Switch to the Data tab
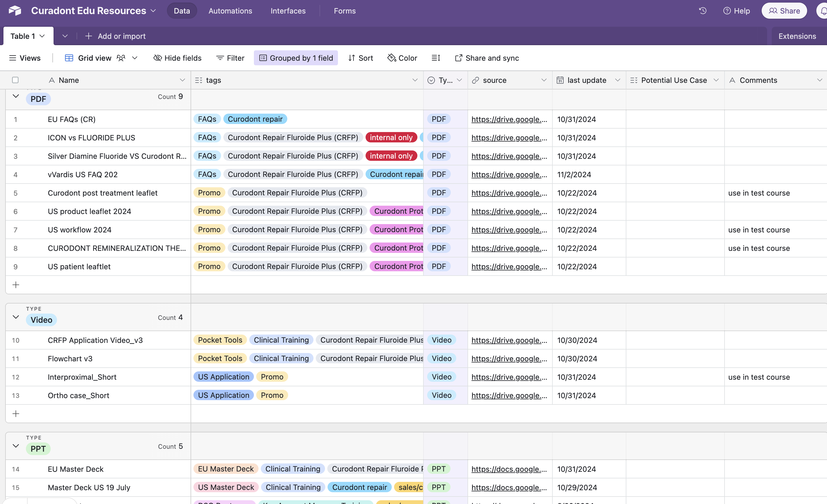The height and width of the screenshot is (504, 827). tap(182, 11)
